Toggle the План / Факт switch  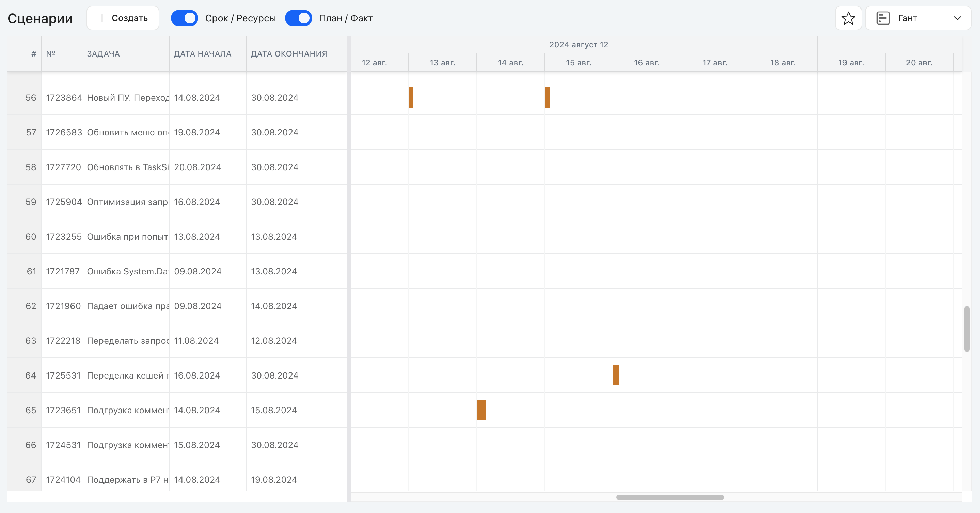[x=299, y=18]
